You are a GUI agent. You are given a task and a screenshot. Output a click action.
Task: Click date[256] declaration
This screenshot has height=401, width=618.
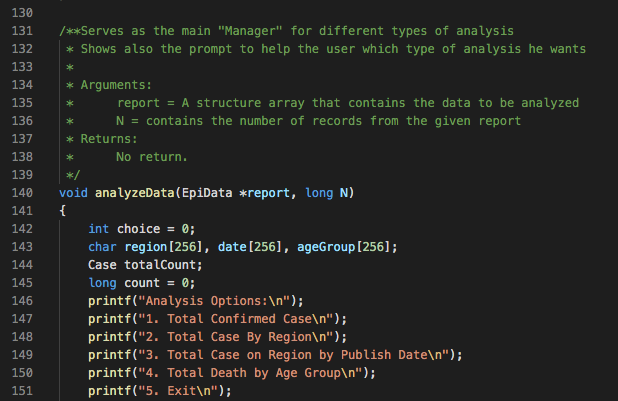tap(250, 247)
